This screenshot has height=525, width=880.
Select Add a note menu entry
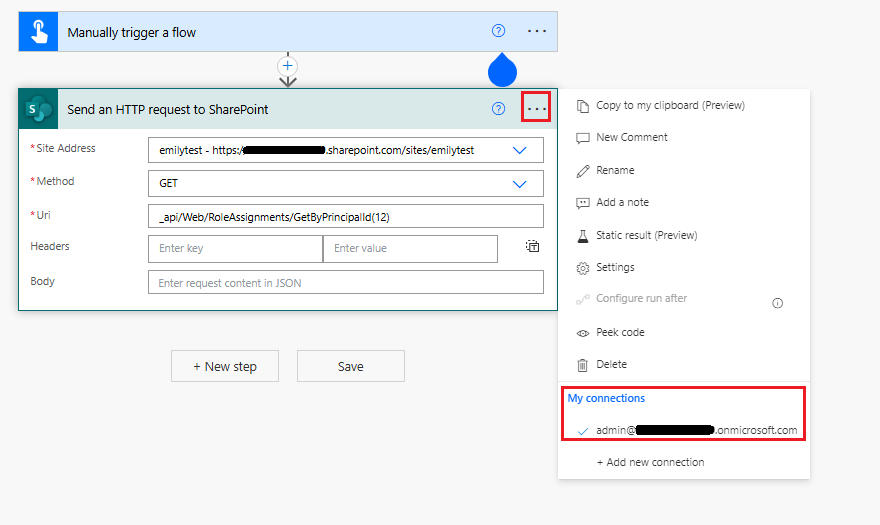(x=622, y=202)
